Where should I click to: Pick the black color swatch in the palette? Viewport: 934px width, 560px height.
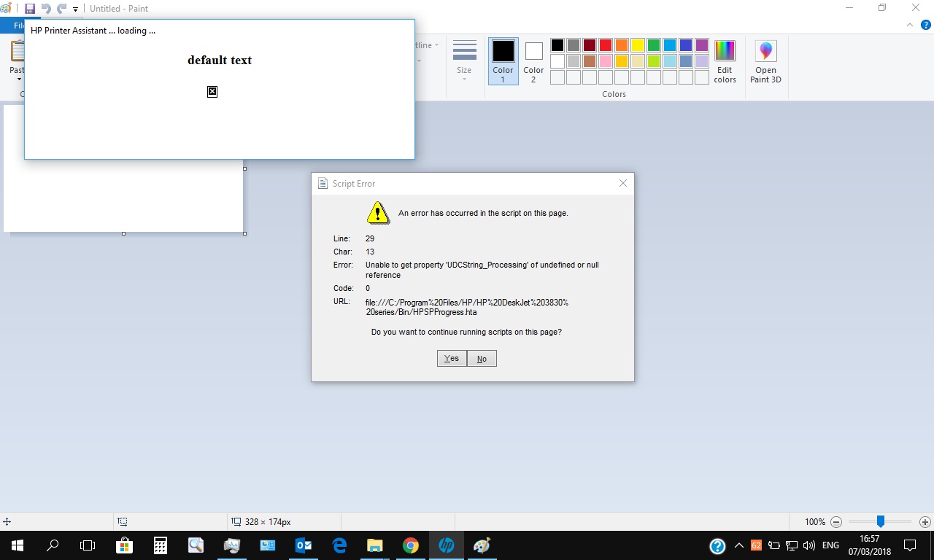[557, 45]
